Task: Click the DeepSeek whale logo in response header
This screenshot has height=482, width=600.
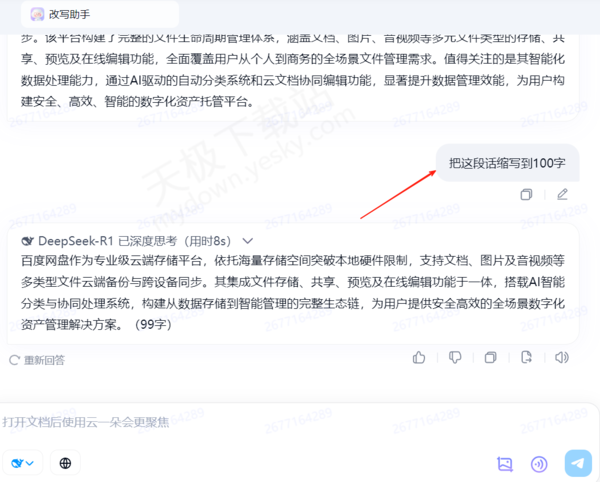Action: (x=28, y=241)
